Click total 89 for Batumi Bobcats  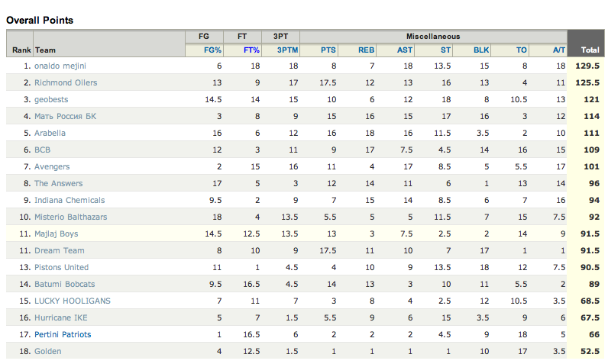594,284
